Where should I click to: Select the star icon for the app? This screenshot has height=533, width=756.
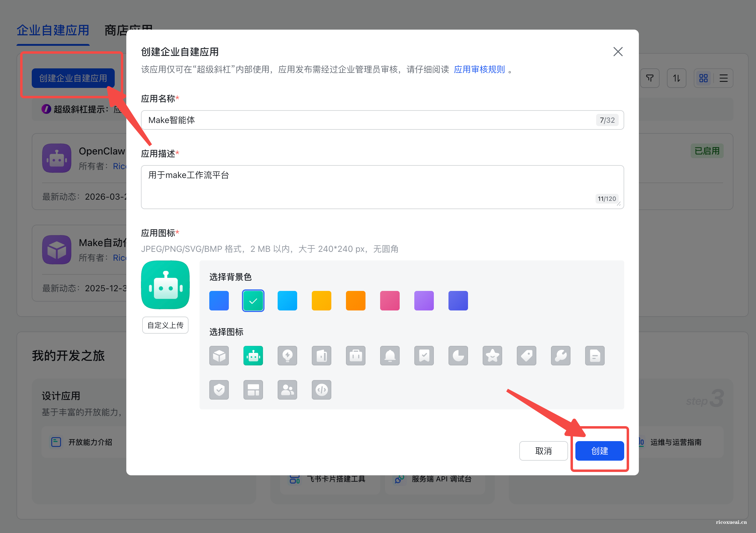pyautogui.click(x=492, y=356)
